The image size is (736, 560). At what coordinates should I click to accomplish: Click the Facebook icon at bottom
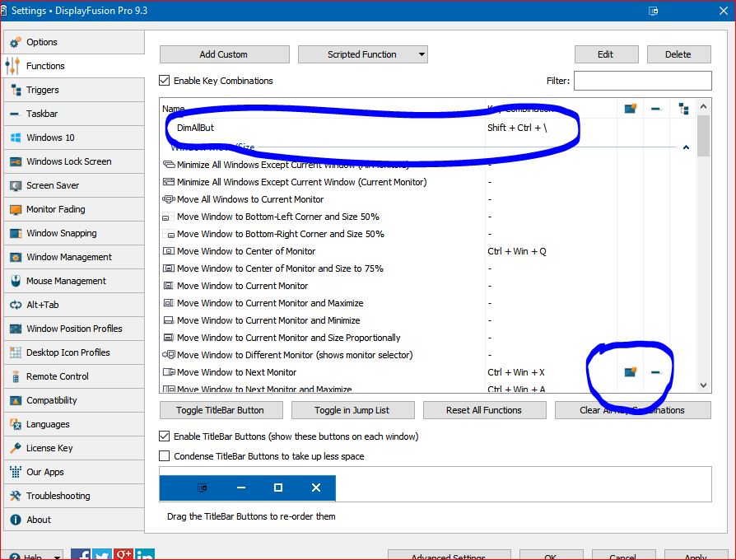(81, 555)
